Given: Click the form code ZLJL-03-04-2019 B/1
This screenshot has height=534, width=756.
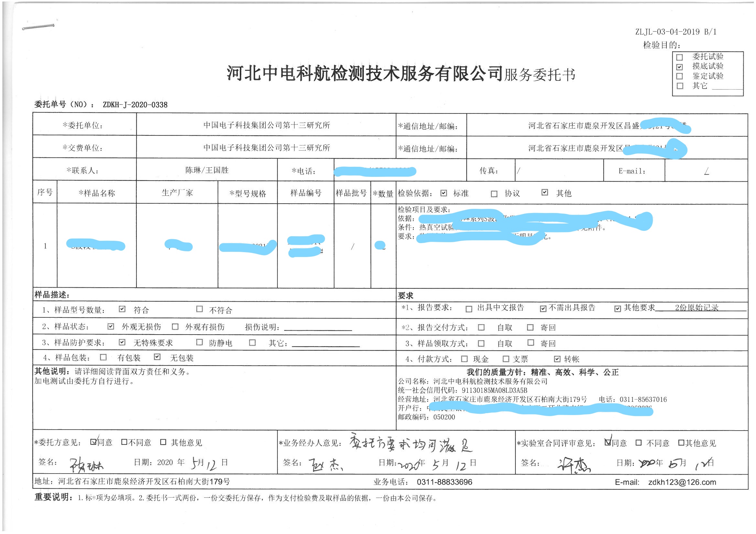Looking at the screenshot, I should (676, 32).
